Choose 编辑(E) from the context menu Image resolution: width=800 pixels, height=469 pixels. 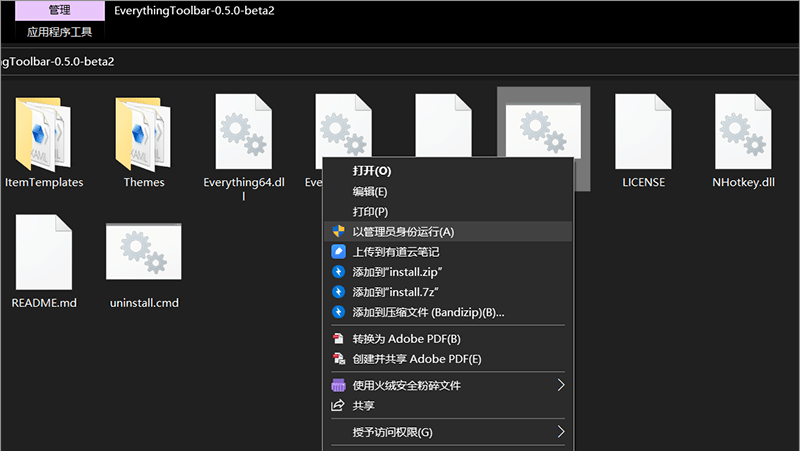448,191
